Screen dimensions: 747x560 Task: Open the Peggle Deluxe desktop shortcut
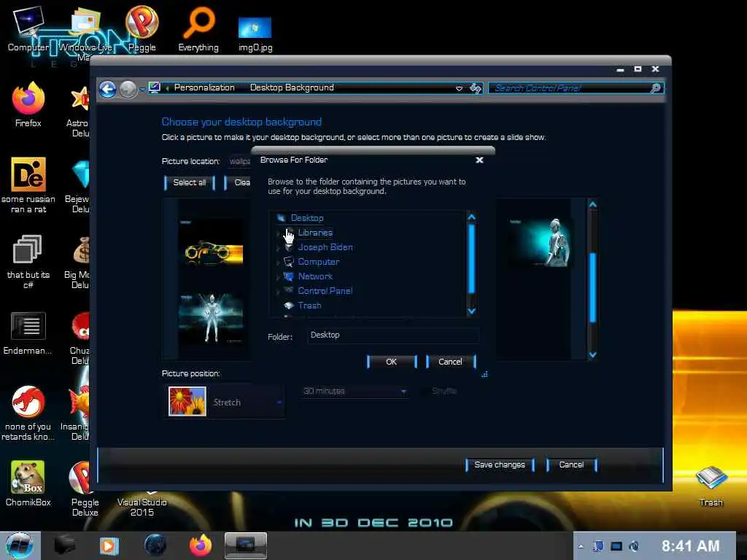click(85, 489)
